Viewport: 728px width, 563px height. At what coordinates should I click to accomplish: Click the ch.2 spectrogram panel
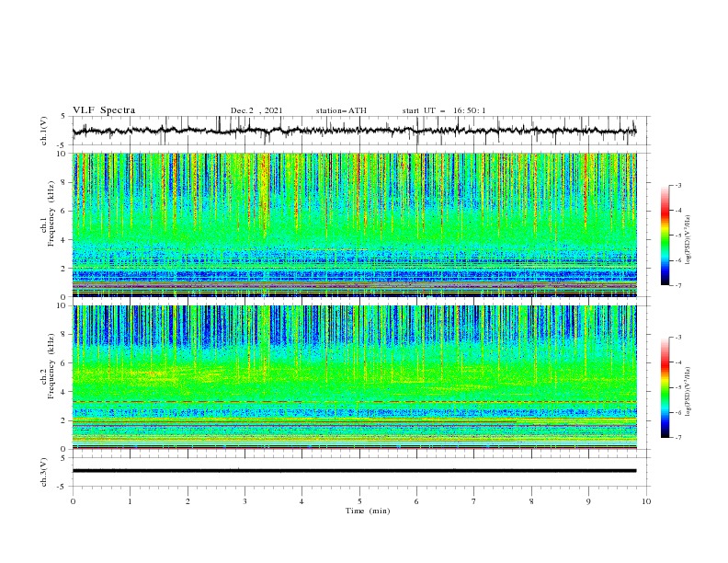355,377
